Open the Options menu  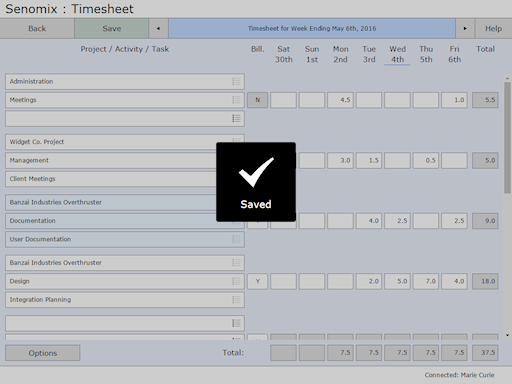coord(43,353)
